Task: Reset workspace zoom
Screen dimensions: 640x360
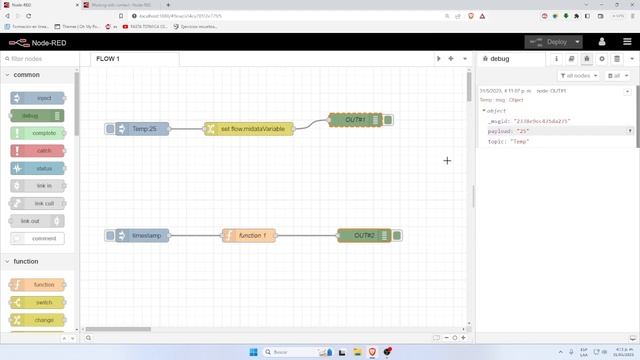Action: tap(455, 338)
